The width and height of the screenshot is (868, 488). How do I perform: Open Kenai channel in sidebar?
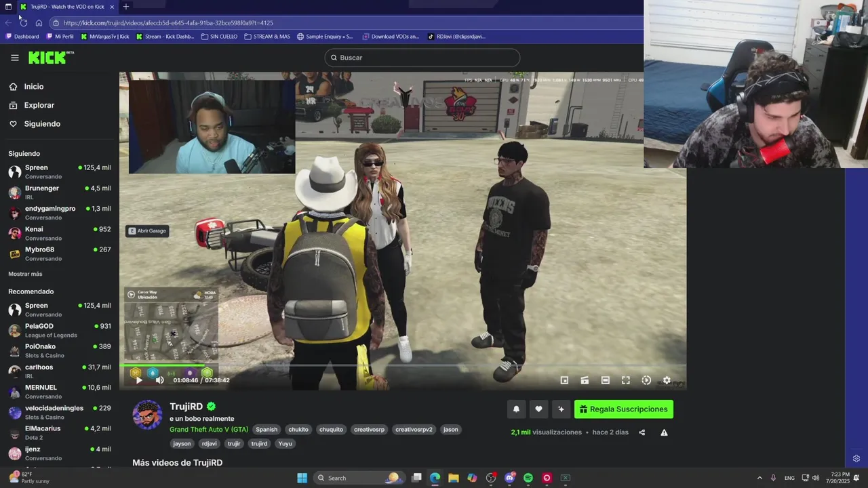60,233
